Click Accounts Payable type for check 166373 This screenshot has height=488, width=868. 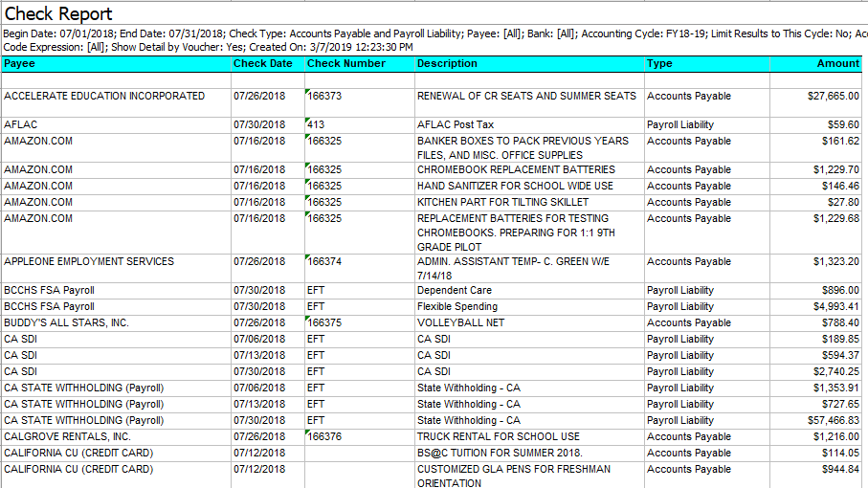point(689,97)
